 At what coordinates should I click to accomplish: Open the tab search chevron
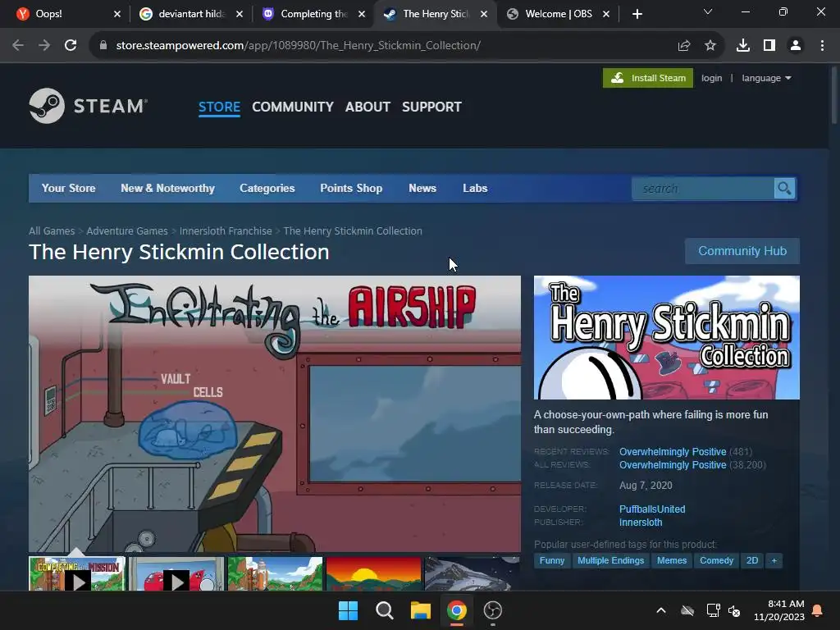[708, 11]
